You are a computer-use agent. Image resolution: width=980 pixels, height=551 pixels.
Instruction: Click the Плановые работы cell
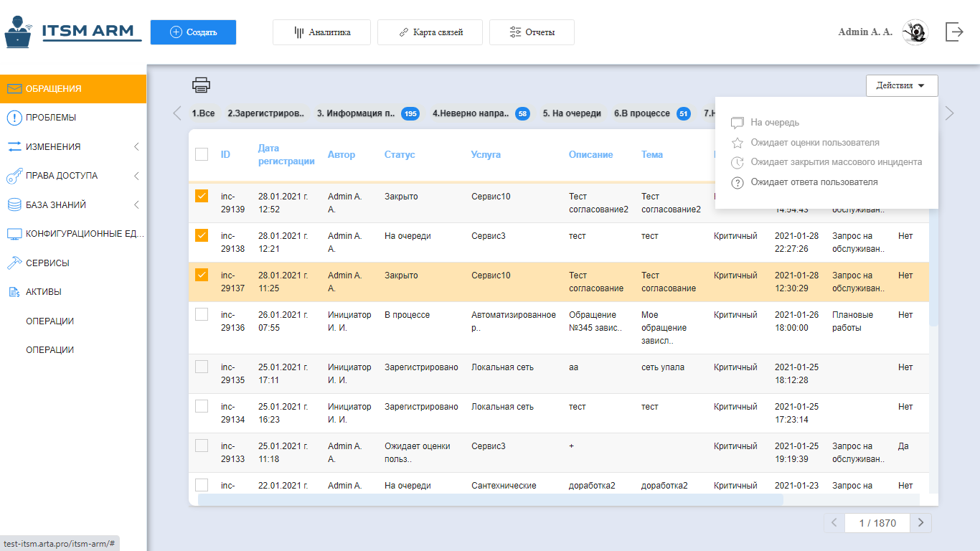(x=852, y=321)
